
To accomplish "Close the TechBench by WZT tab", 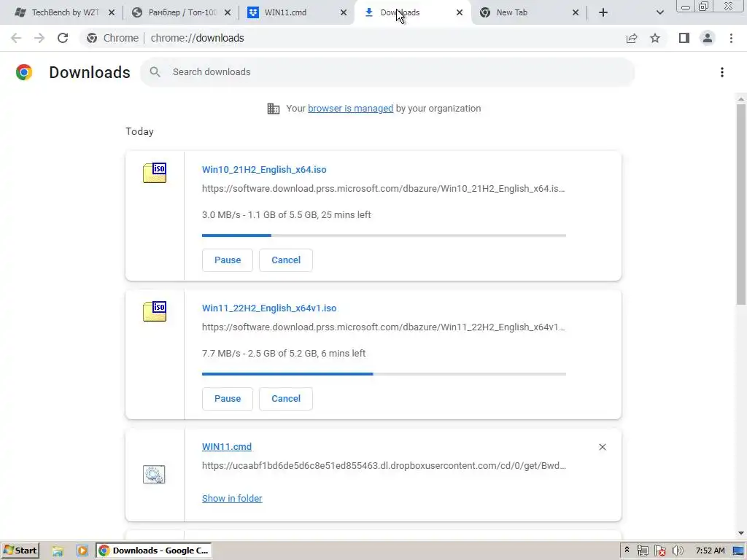I will [x=112, y=12].
